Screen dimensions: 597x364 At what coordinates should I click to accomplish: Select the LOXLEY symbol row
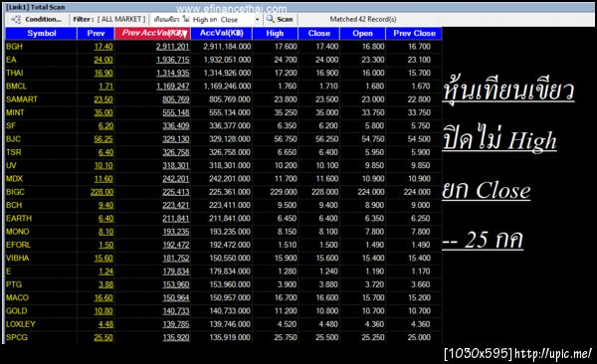point(224,324)
